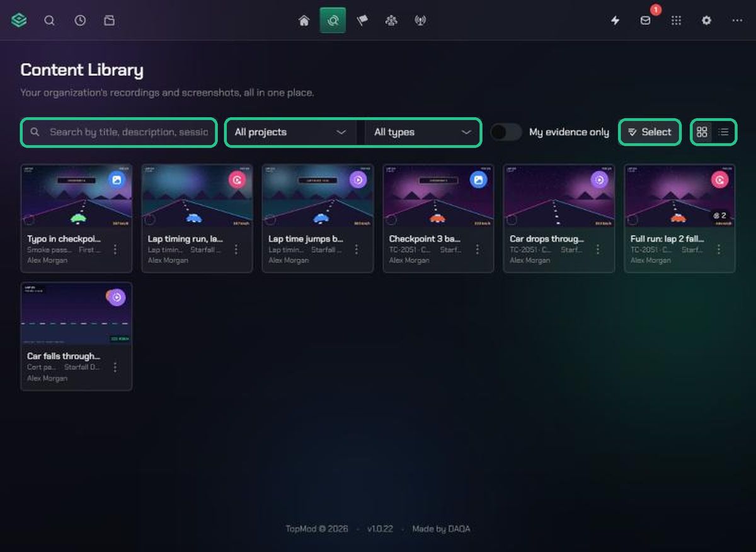Screen dimensions: 756x552
Task: Open the flag icon in navigation
Action: (362, 20)
